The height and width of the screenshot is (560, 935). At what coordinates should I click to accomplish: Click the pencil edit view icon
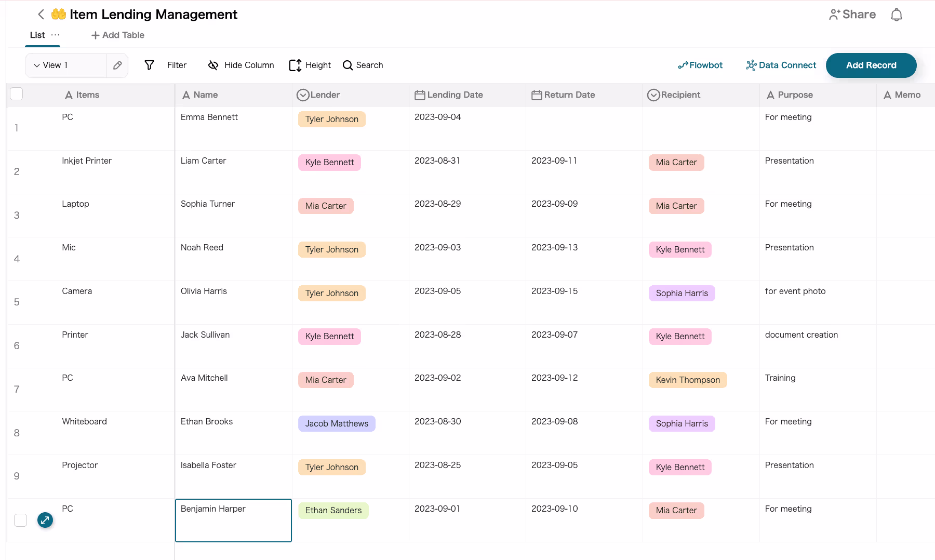pos(117,65)
